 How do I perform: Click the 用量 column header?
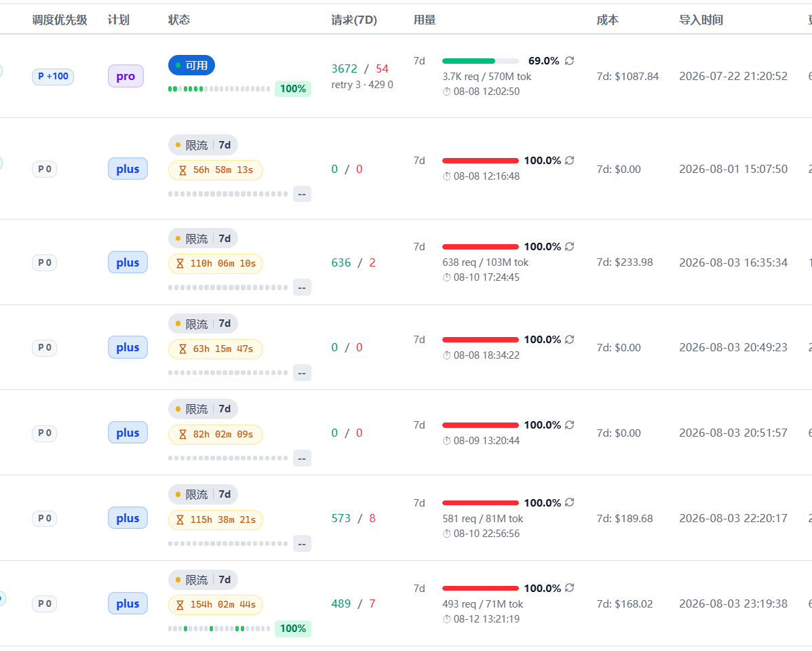[425, 20]
